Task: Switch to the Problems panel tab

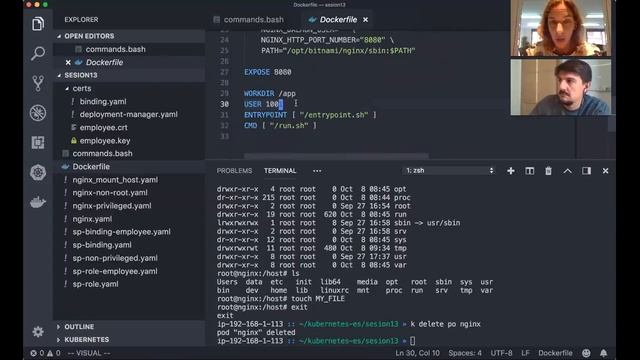Action: click(x=234, y=171)
